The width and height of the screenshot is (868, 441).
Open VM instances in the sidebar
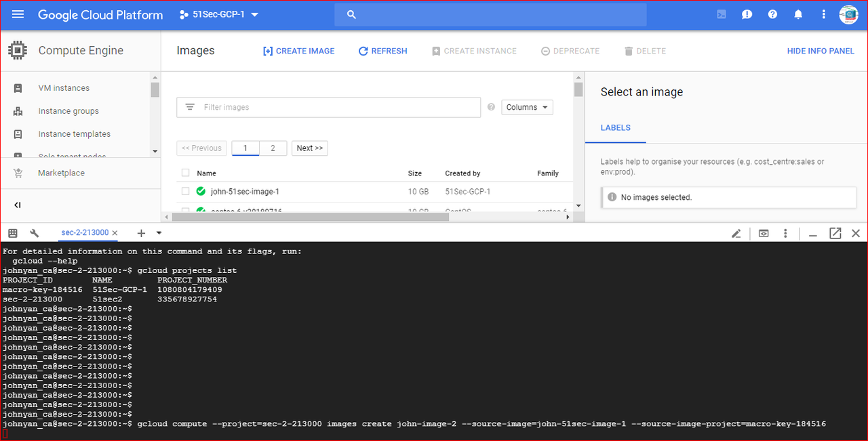pos(64,88)
